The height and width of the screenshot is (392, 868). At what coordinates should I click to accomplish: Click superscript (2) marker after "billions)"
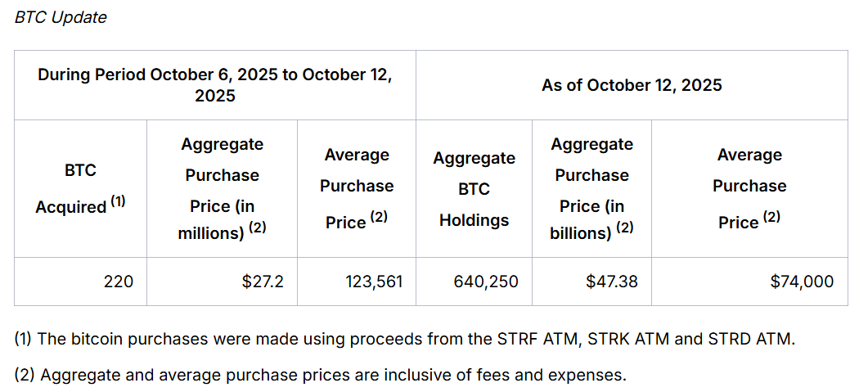[624, 228]
